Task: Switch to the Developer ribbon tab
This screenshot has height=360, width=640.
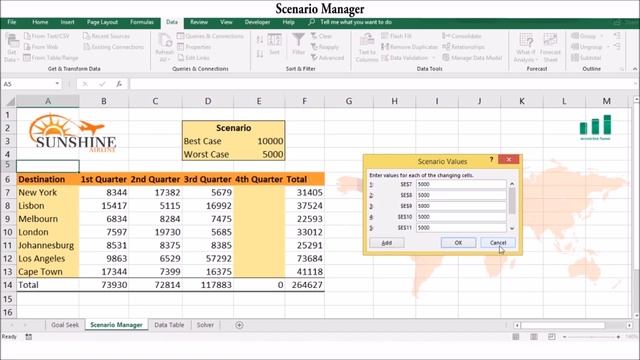Action: (257, 22)
